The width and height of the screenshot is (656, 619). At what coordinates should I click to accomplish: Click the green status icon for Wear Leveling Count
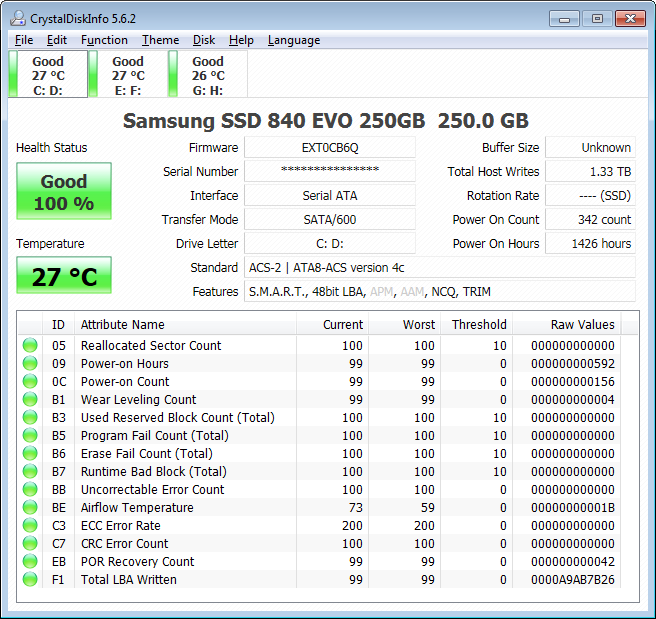[x=30, y=399]
